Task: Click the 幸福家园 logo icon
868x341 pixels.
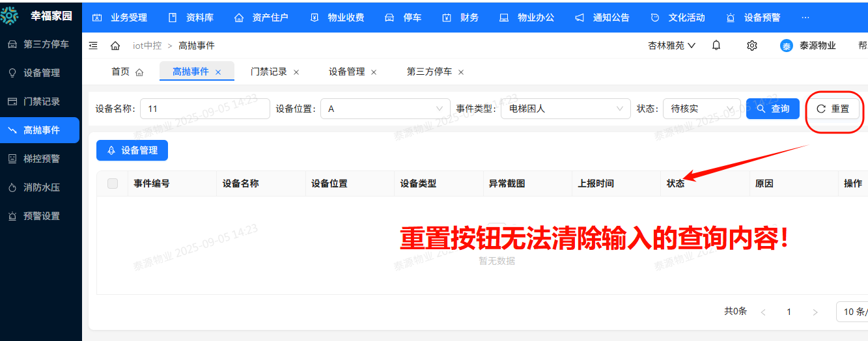Action: coord(10,16)
